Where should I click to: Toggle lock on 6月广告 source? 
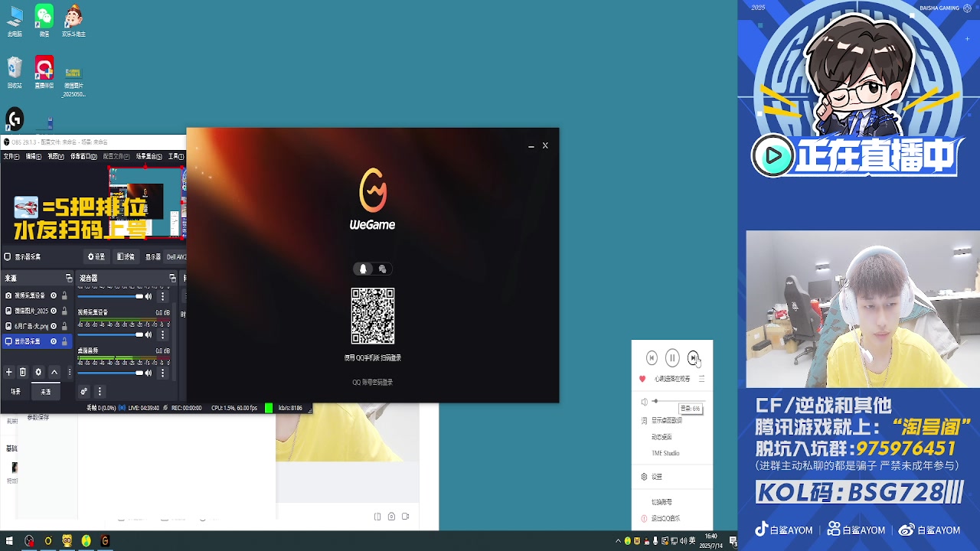tap(64, 326)
